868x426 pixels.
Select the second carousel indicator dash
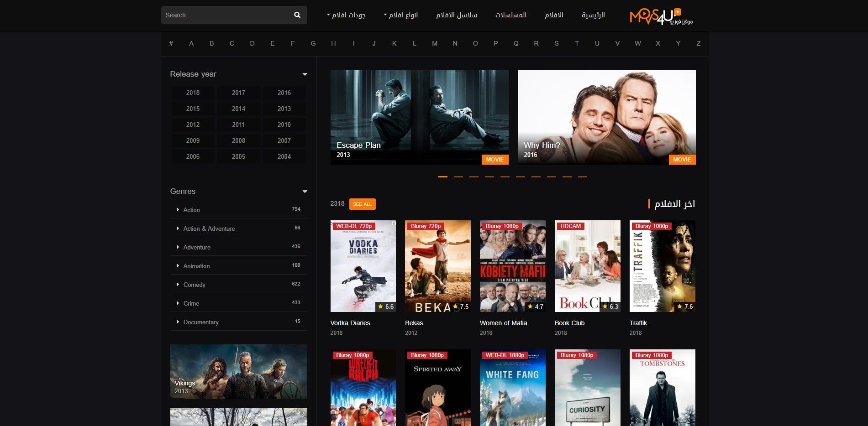point(458,177)
